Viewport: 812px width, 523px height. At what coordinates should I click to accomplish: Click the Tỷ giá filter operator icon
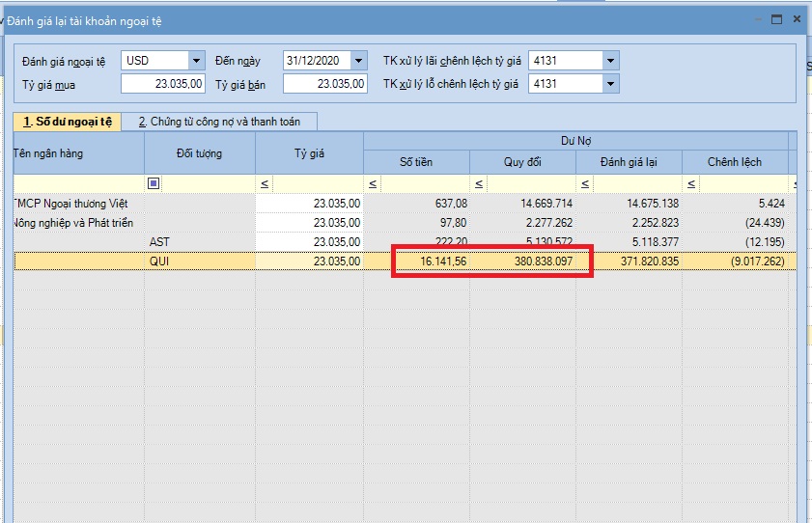(265, 183)
